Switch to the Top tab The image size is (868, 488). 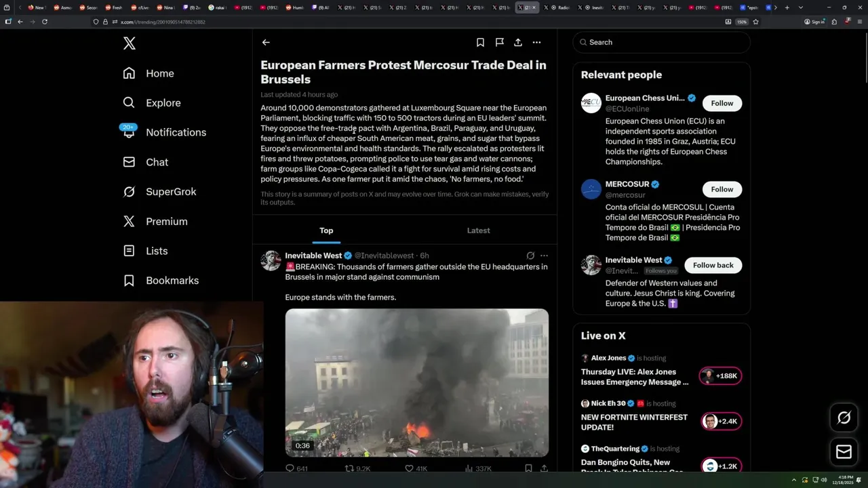tap(326, 230)
